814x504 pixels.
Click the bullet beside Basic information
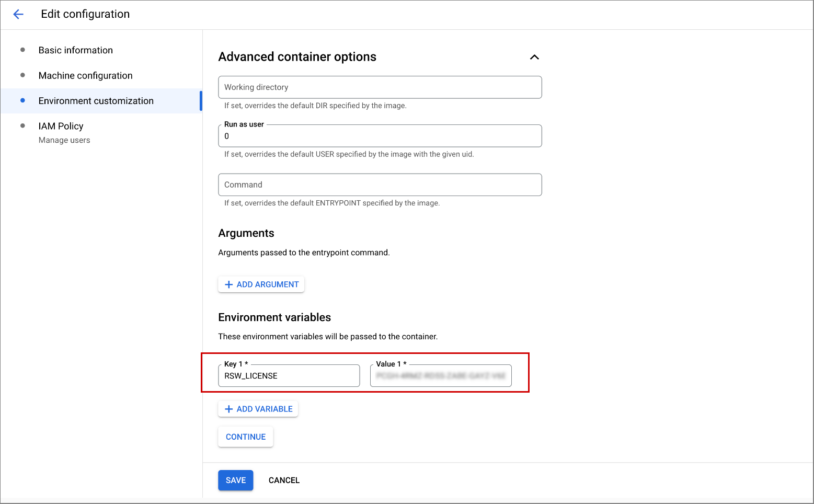22,50
